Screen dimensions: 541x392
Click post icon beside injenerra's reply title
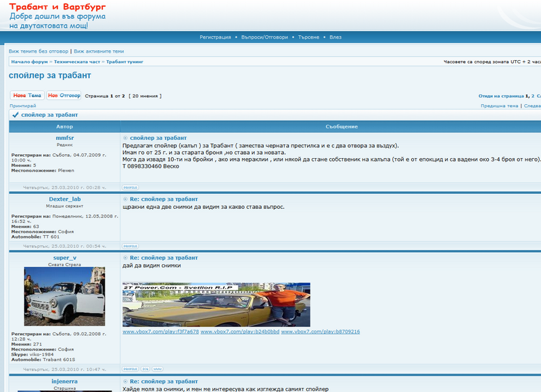[x=125, y=382]
